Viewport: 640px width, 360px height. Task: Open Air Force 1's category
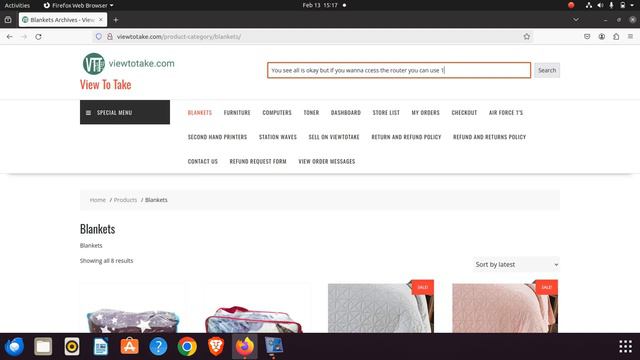point(506,113)
